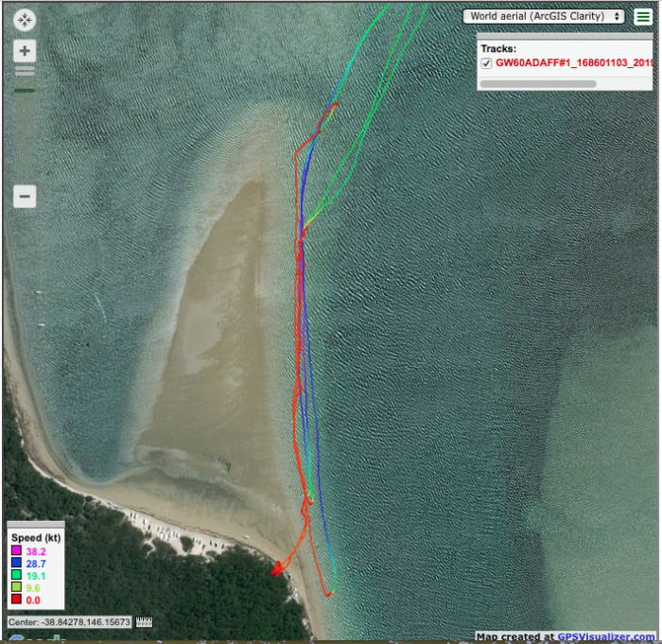Toggle the GW60ADAFF#1 track checkbox
The height and width of the screenshot is (644, 662).
[x=486, y=62]
